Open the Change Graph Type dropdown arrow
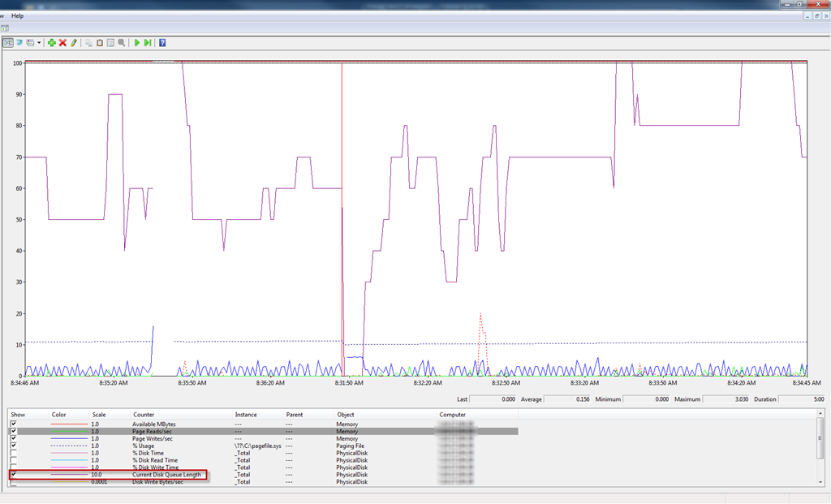 [38, 42]
